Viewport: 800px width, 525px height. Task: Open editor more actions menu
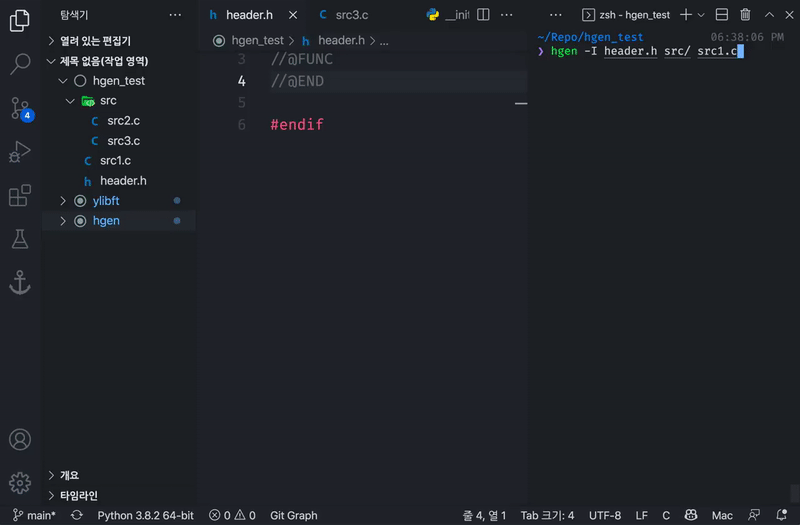point(507,15)
